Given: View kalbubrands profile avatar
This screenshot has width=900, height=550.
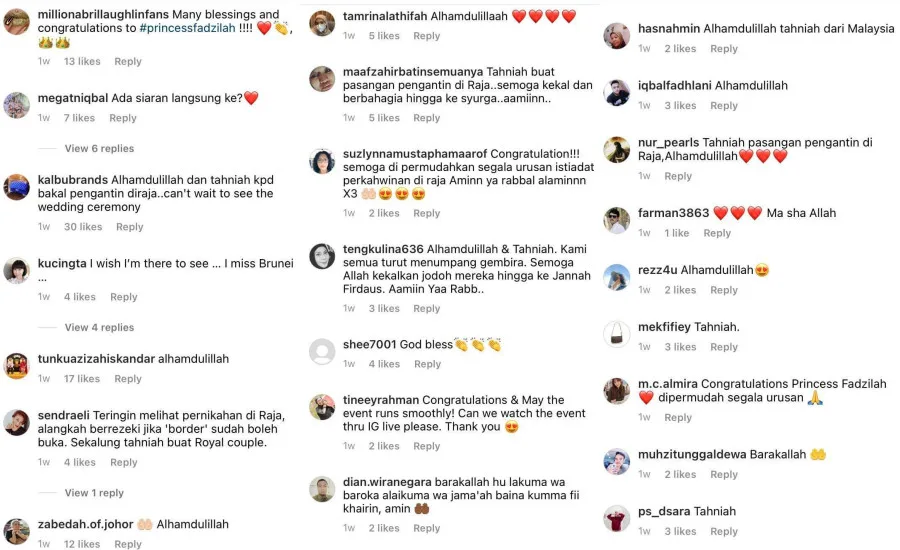Looking at the screenshot, I should [x=16, y=187].
